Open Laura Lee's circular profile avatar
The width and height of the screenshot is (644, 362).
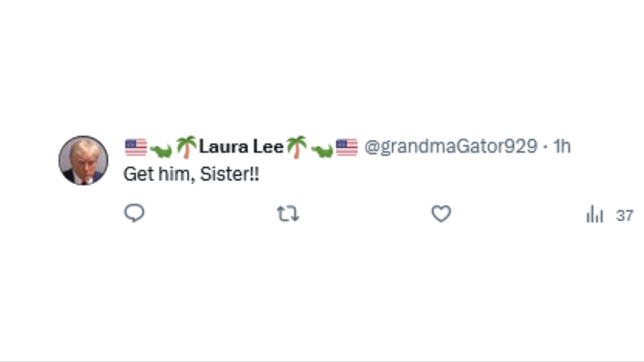(x=84, y=160)
